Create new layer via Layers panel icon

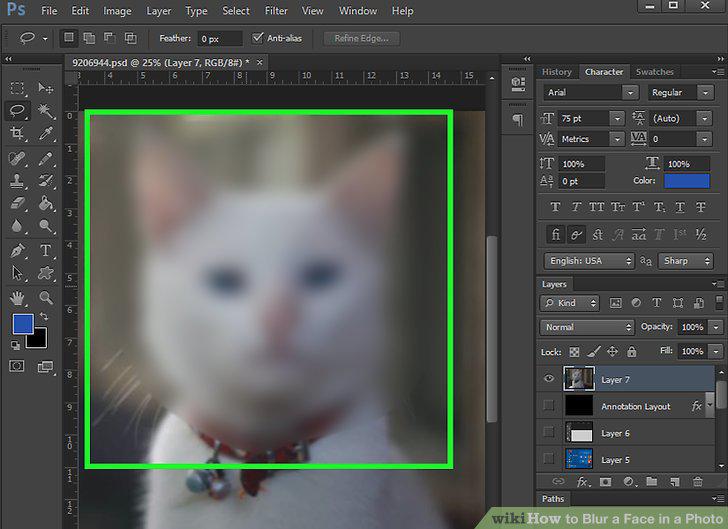[x=675, y=482]
